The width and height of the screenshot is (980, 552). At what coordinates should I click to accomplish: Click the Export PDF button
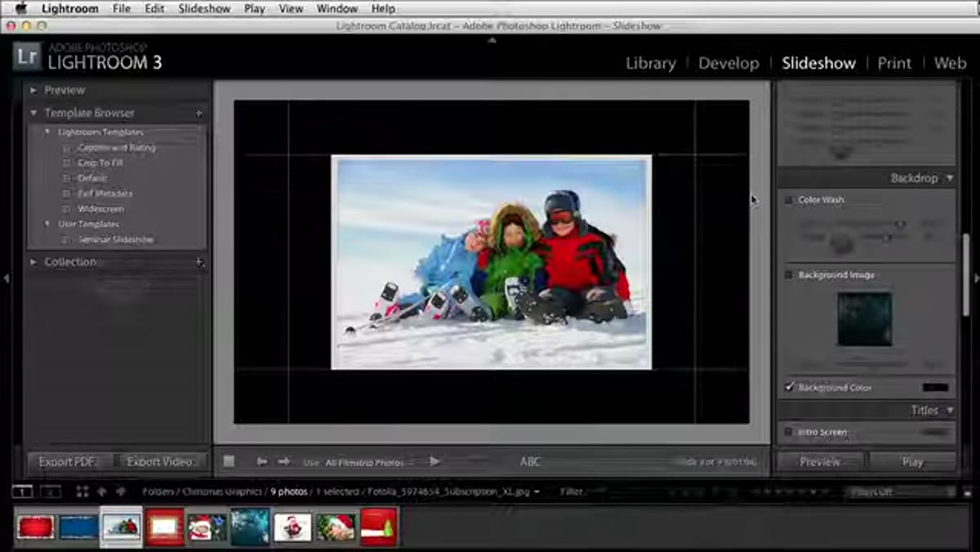click(69, 461)
